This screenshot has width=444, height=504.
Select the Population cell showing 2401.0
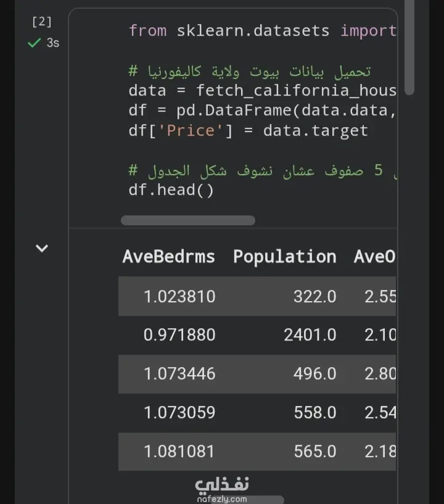tap(310, 335)
